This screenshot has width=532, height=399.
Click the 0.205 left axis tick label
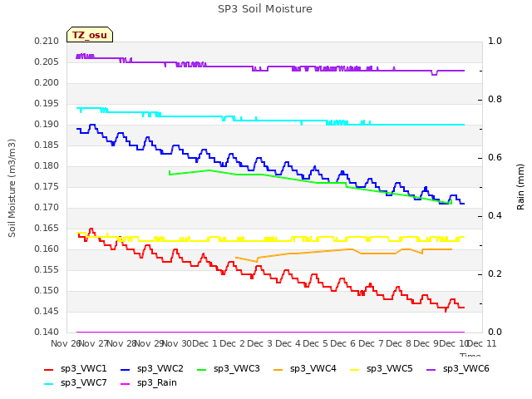[x=47, y=62]
